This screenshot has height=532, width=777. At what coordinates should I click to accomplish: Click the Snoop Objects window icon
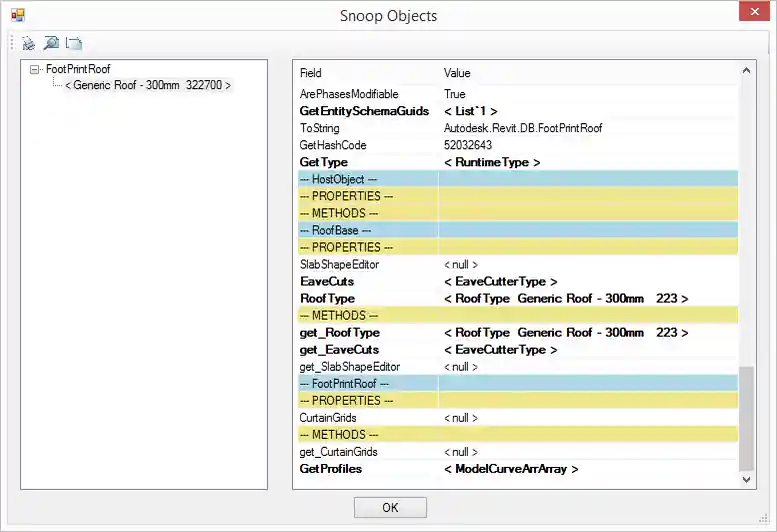17,15
